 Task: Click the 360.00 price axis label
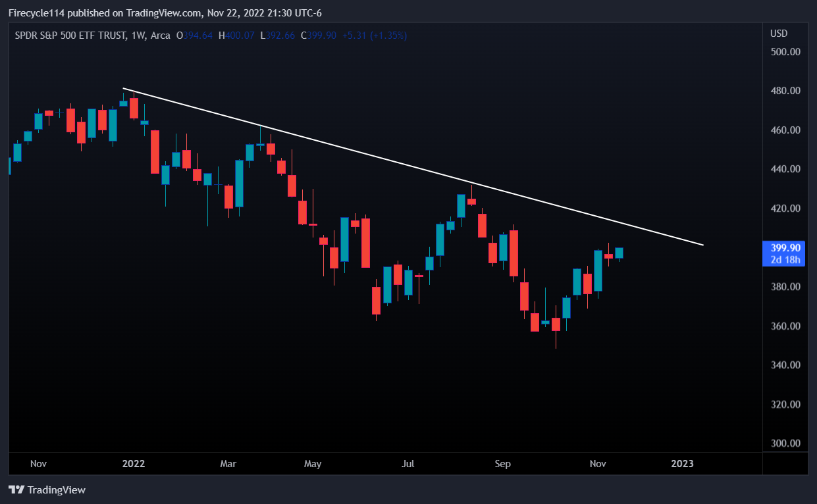(x=785, y=326)
